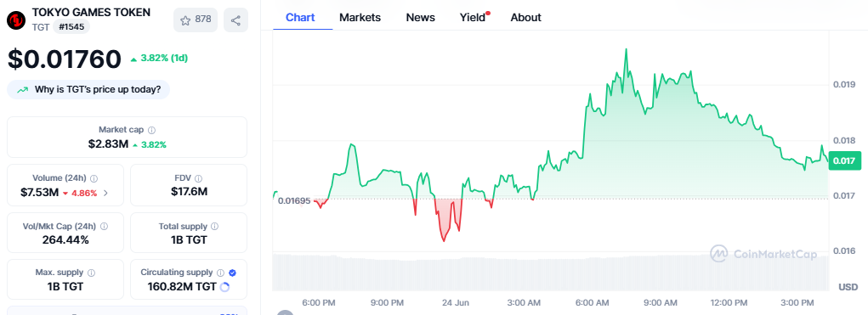Select the Yield tab
This screenshot has width=868, height=315.
pyautogui.click(x=474, y=18)
